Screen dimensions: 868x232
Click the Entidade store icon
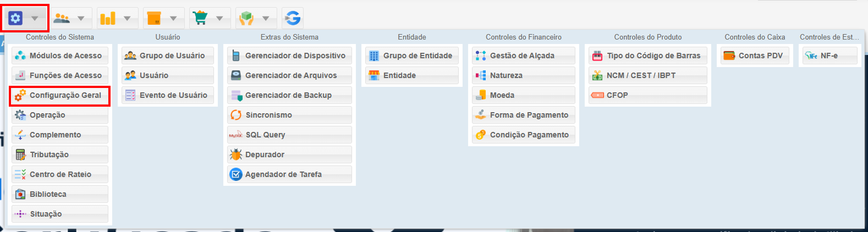374,75
